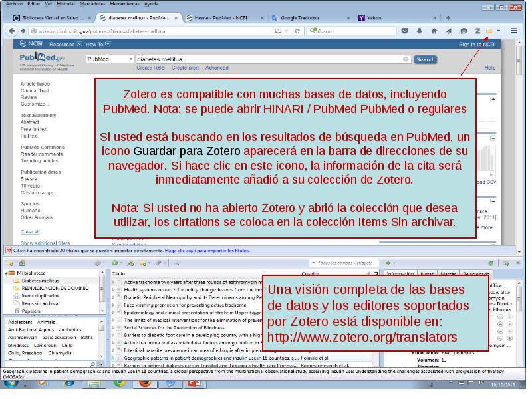Click Zotero locate green arrow icon
Viewport: 532px width, 399px height.
(390, 263)
